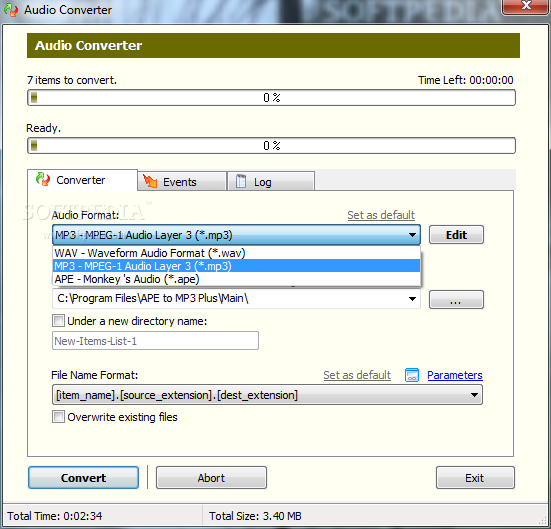Open the File Name Format dropdown

click(x=474, y=395)
